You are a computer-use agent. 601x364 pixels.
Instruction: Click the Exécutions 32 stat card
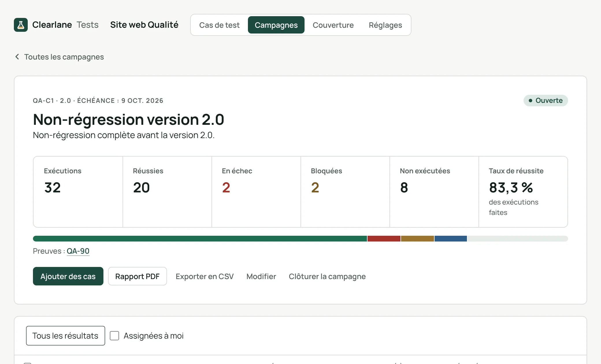pyautogui.click(x=78, y=192)
